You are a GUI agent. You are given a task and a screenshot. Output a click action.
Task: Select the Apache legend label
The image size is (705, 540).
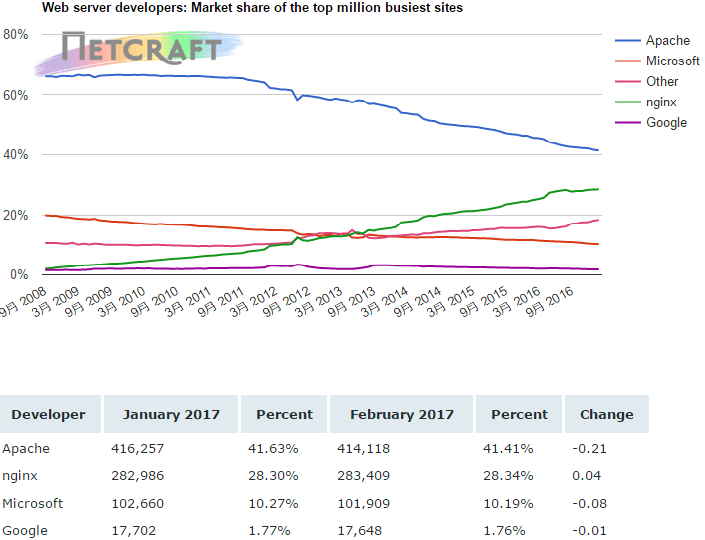click(x=667, y=41)
